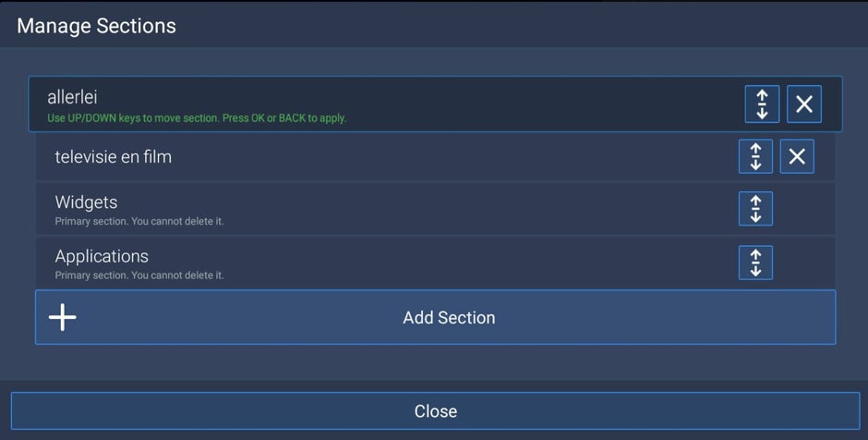
Task: Click the Manage Sections title text
Action: tap(96, 26)
